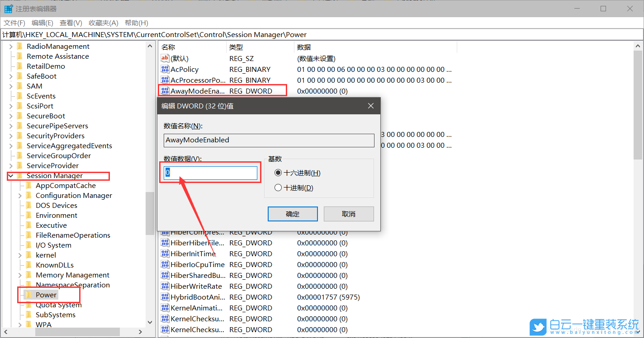Click the HybridBootAni DWORD icon
This screenshot has width=644, height=338.
click(165, 297)
